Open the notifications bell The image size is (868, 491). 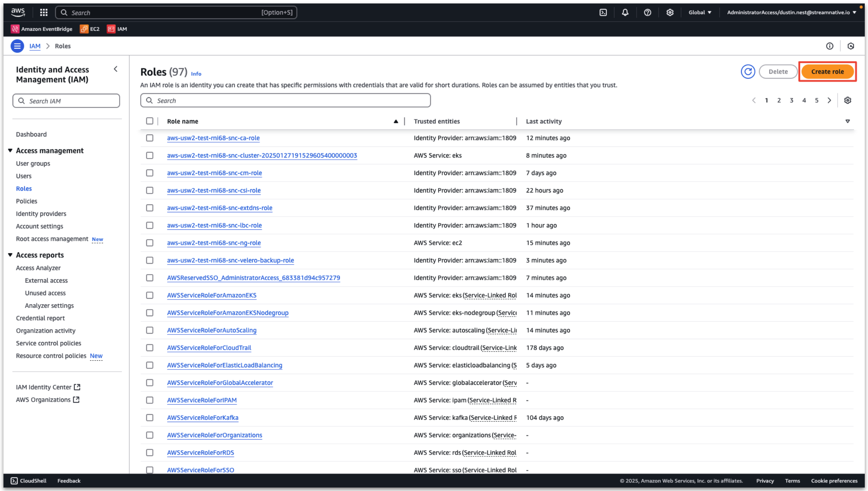(625, 12)
